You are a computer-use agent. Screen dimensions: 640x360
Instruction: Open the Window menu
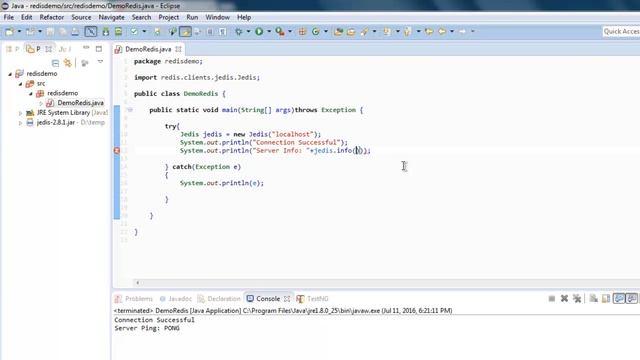(217, 17)
